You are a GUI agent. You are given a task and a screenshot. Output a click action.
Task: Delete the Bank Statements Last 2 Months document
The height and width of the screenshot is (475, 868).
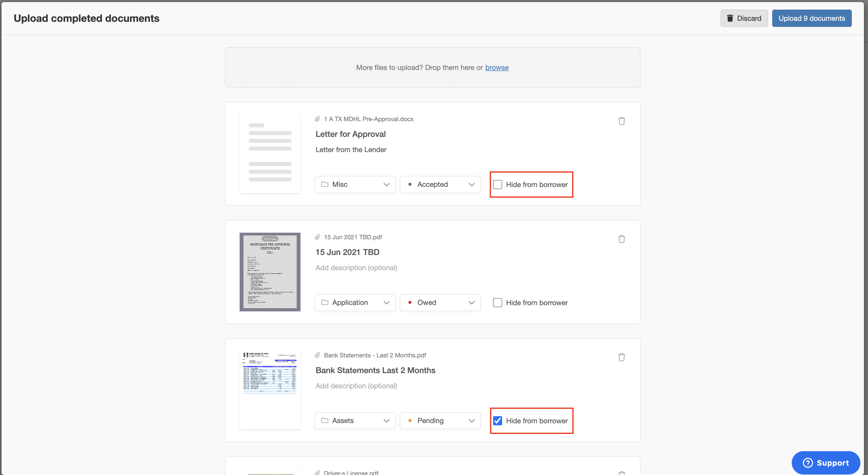point(622,357)
